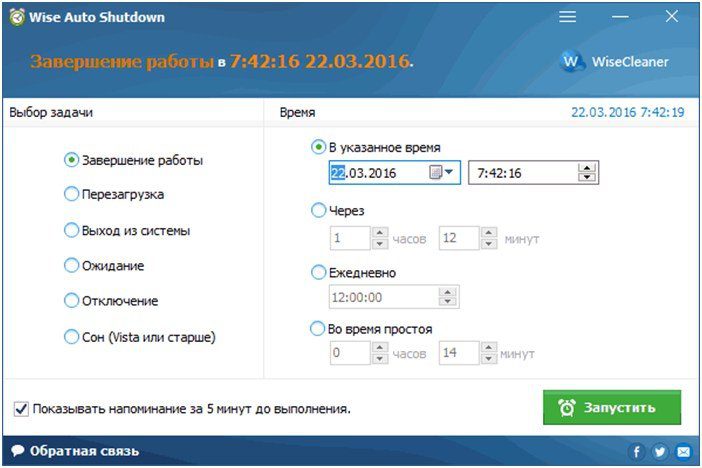Click the Wise Auto Shutdown app icon
The width and height of the screenshot is (702, 468).
(17, 17)
